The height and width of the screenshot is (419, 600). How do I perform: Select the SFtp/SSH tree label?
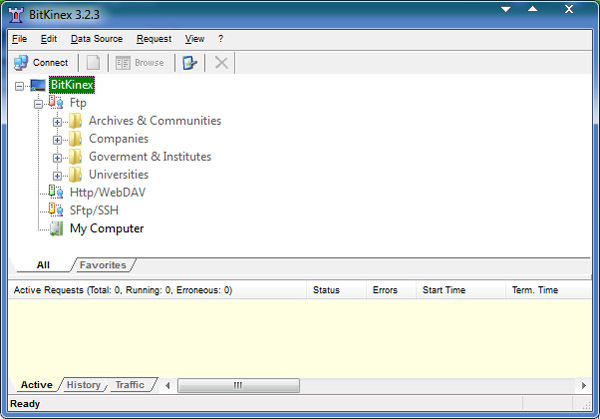pyautogui.click(x=94, y=210)
